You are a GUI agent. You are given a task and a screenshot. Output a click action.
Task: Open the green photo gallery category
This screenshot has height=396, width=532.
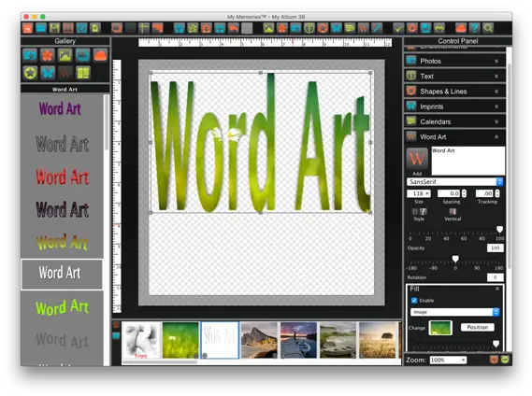coord(65,55)
